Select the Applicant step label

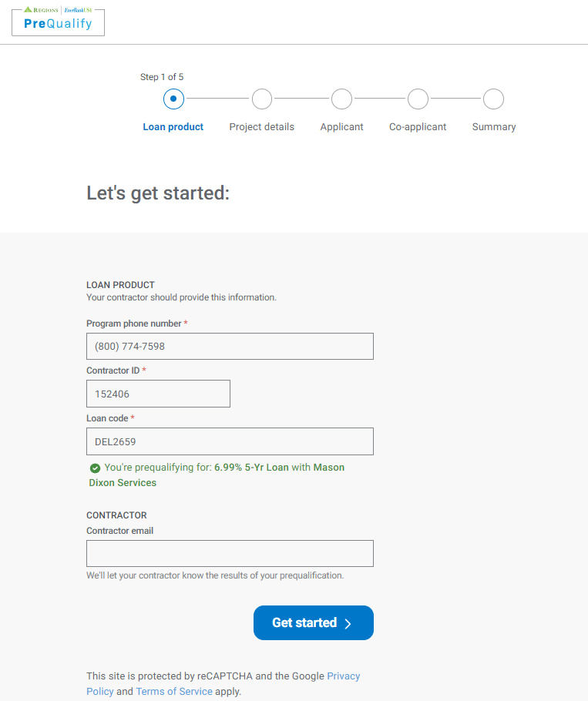pos(341,127)
